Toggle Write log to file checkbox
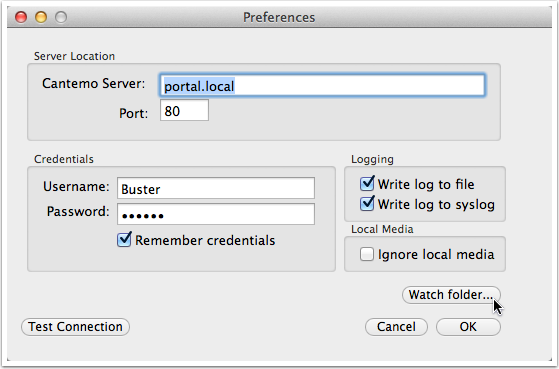The image size is (559, 369). pyautogui.click(x=367, y=184)
